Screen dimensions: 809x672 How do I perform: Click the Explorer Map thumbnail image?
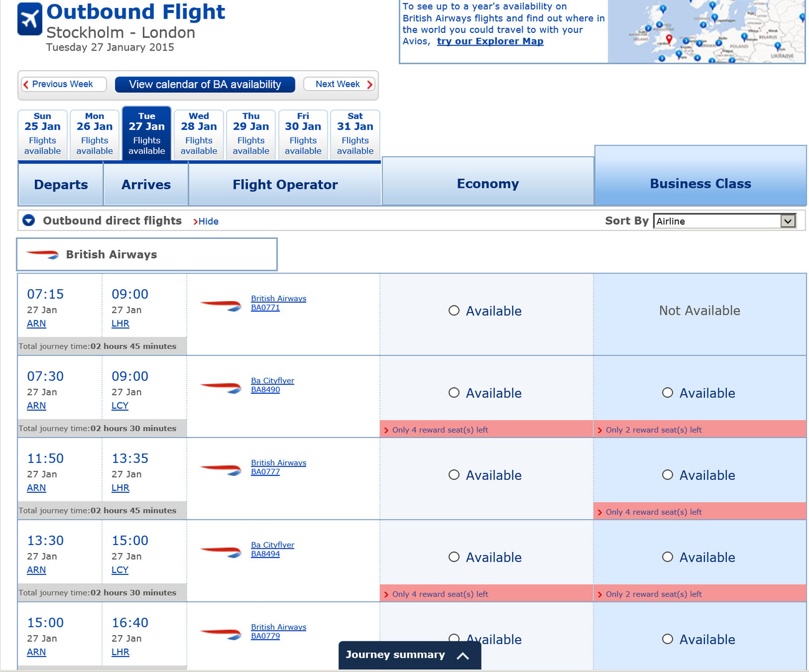706,31
